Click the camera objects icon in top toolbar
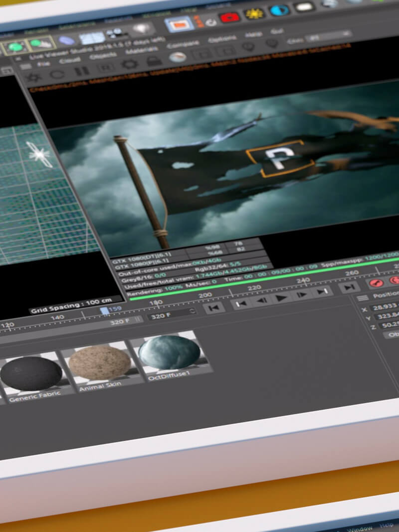The width and height of the screenshot is (399, 532). pos(116,33)
